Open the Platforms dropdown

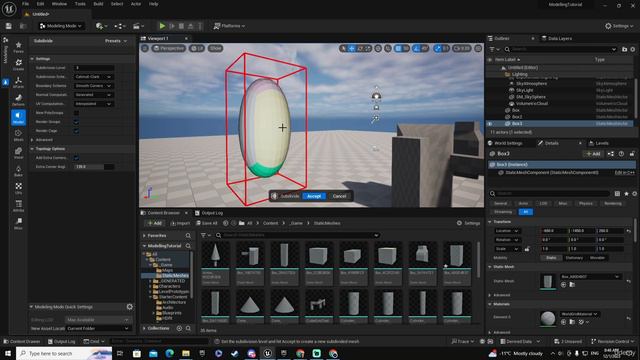[229, 26]
